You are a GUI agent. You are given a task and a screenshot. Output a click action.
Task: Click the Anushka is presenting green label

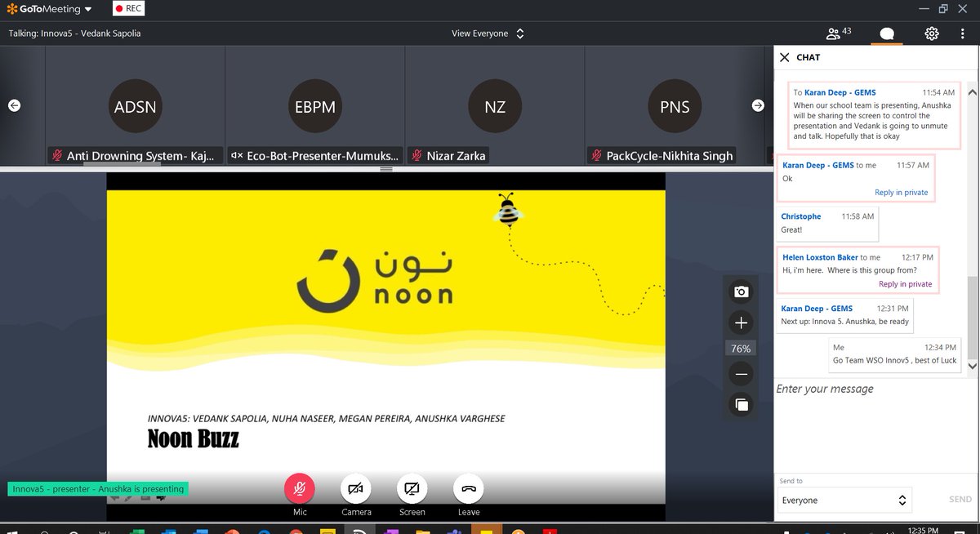coord(98,489)
